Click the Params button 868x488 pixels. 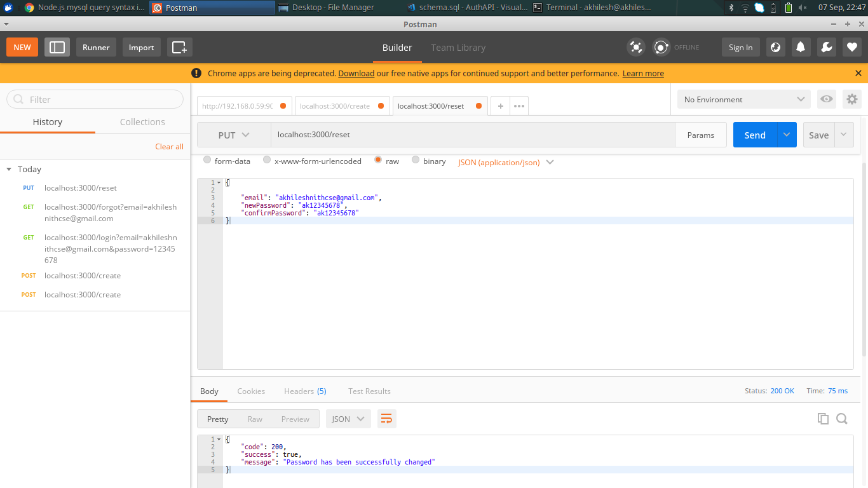click(700, 135)
